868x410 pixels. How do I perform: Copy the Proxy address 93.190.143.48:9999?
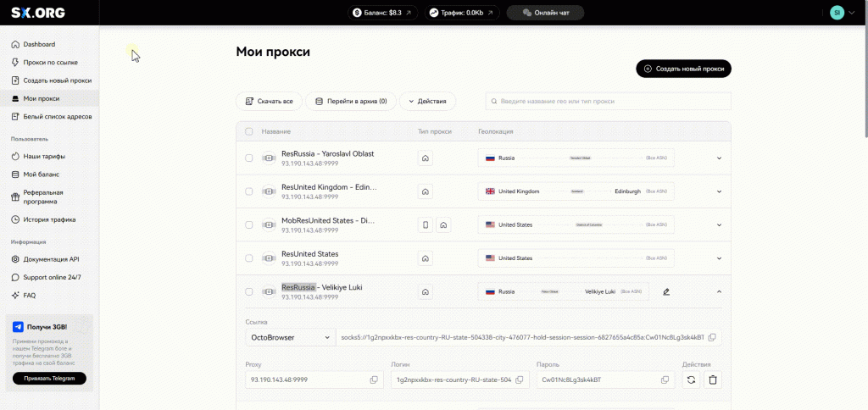point(374,380)
